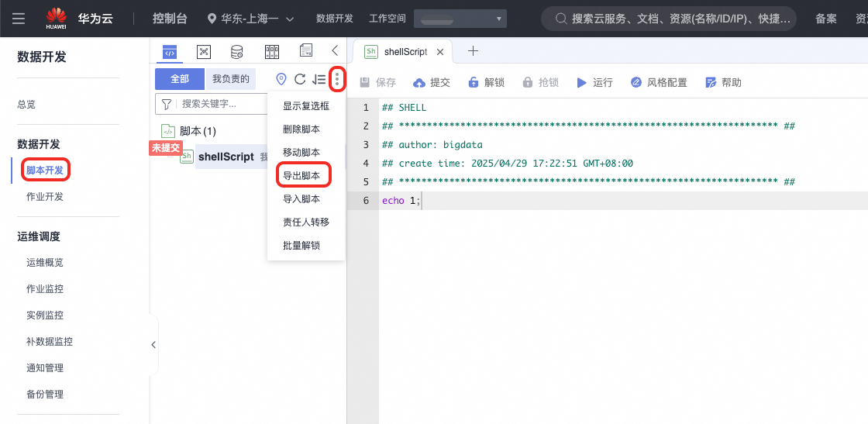Viewport: 868px width, 424px height.
Task: Click the 未提交 status badge
Action: pyautogui.click(x=166, y=147)
